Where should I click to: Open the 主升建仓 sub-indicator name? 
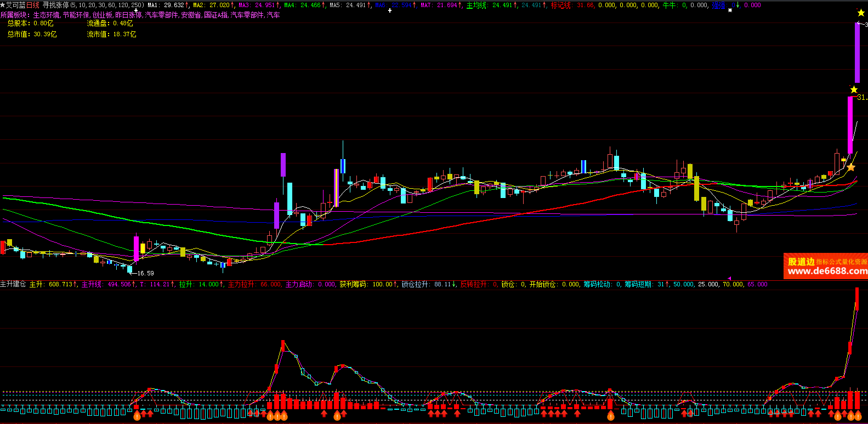click(13, 284)
